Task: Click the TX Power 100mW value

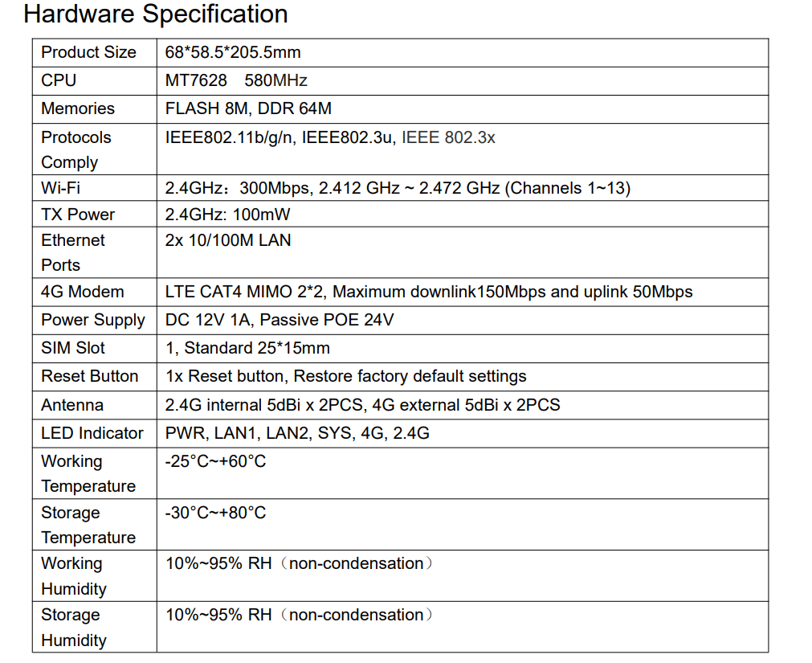Action: 227,215
